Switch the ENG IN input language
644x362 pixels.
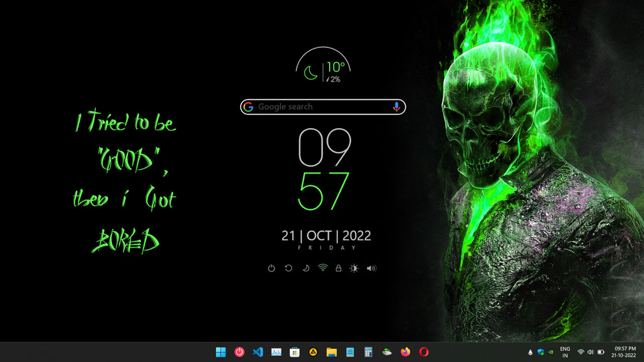tap(565, 352)
